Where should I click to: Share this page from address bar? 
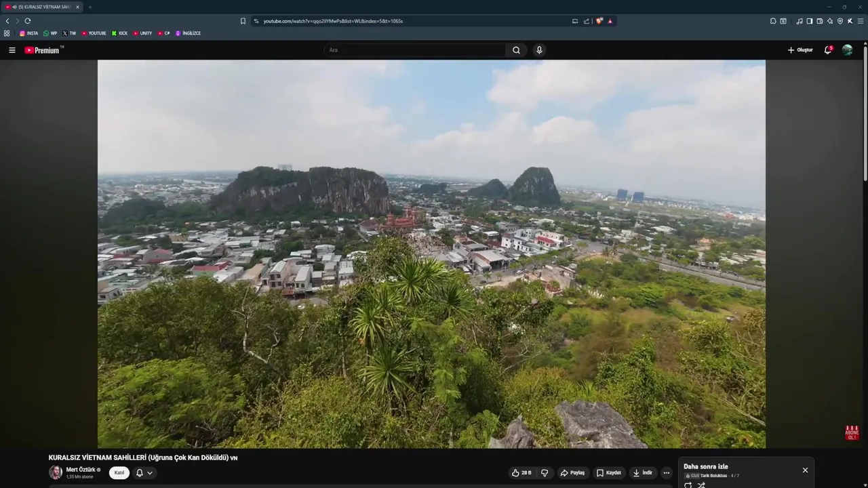[x=587, y=21]
